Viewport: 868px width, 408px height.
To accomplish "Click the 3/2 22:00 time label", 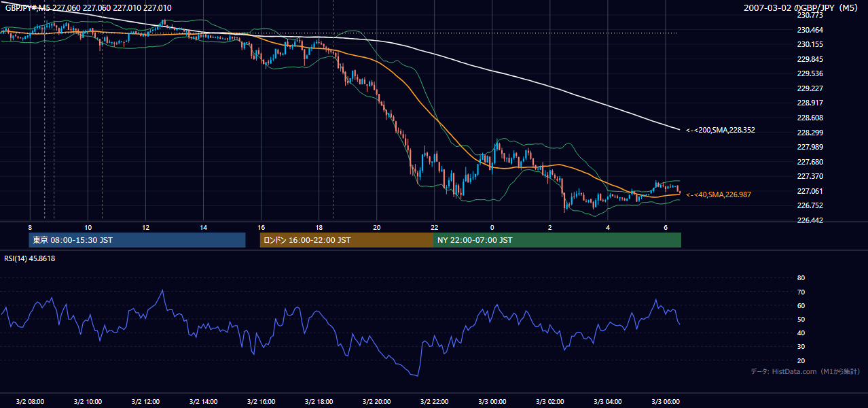I will [x=435, y=401].
